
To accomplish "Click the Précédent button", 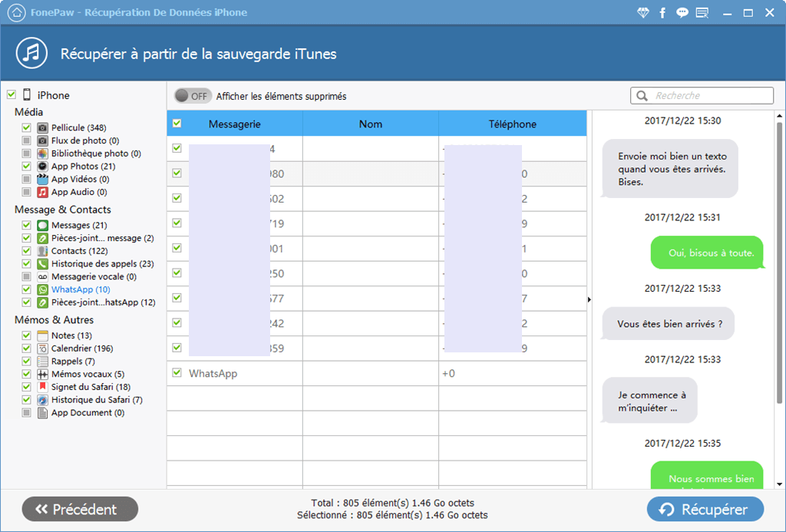I will click(x=80, y=510).
